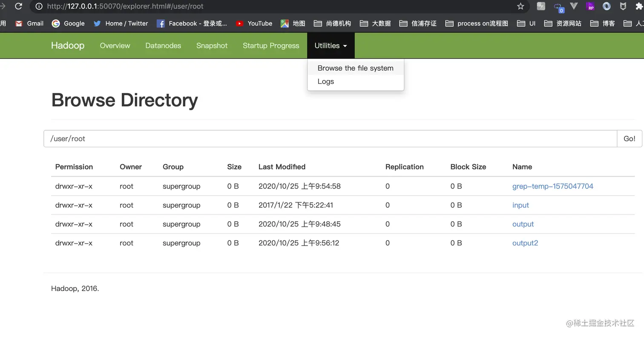Open the 大数据 bookmark folder
Viewport: 644px width, 337px height.
(375, 23)
